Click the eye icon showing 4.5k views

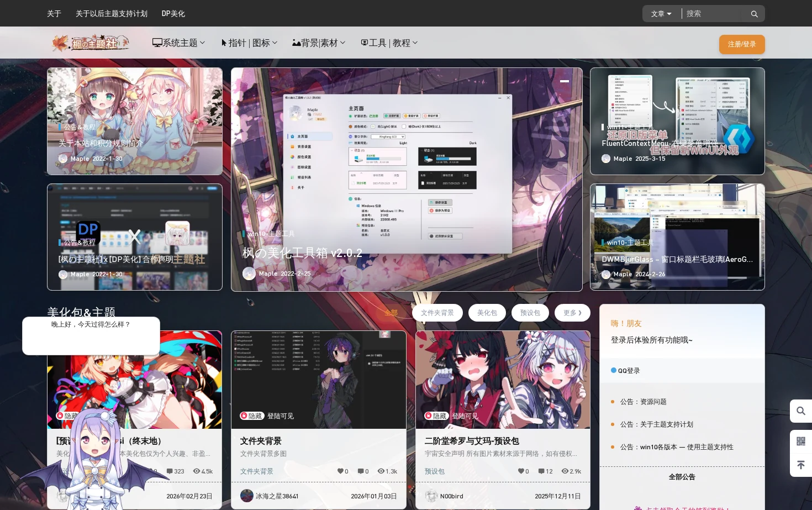click(196, 471)
